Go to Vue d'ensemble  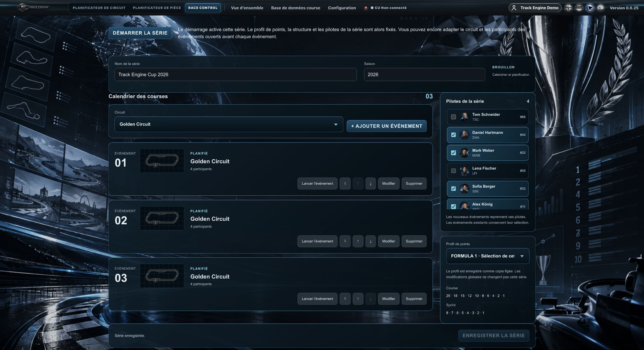247,8
